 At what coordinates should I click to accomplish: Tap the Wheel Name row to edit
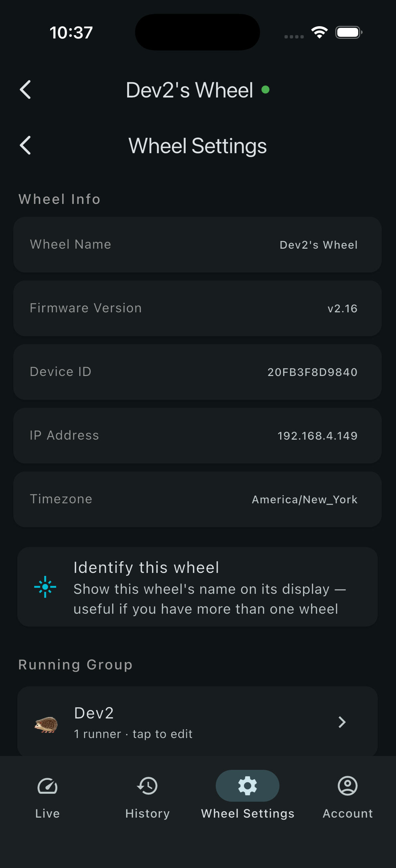[198, 245]
